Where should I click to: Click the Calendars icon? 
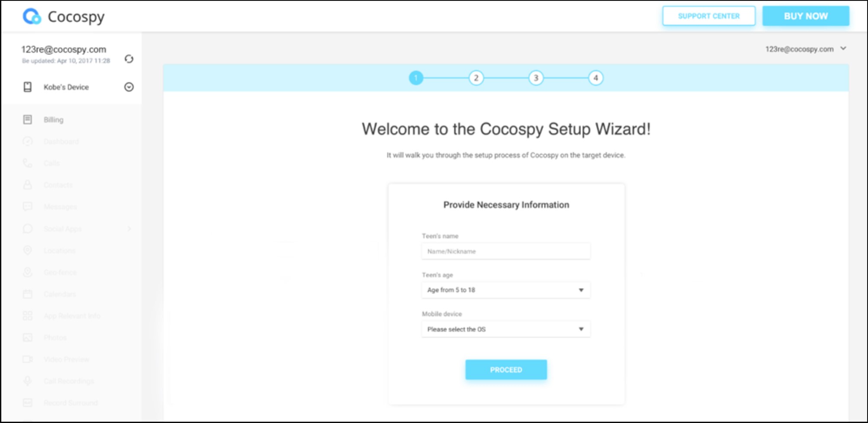point(27,294)
